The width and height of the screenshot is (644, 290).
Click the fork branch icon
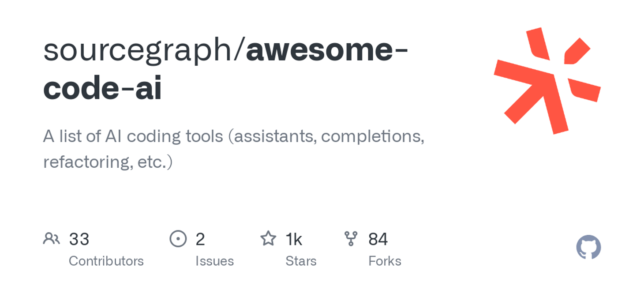pyautogui.click(x=351, y=239)
